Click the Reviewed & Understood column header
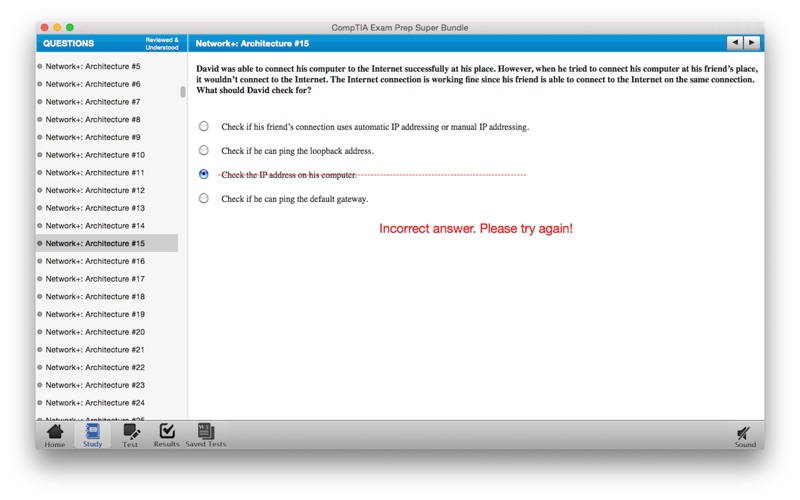This screenshot has width=800, height=500. (x=161, y=44)
